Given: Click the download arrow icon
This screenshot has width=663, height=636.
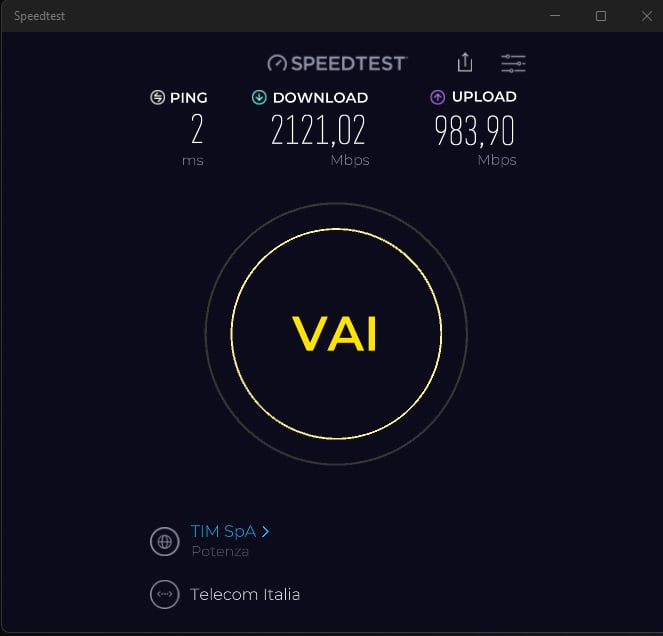Looking at the screenshot, I should 259,97.
